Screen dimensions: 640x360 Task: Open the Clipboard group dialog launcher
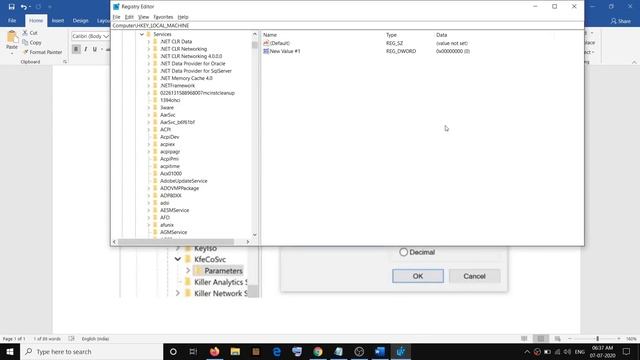(x=65, y=62)
